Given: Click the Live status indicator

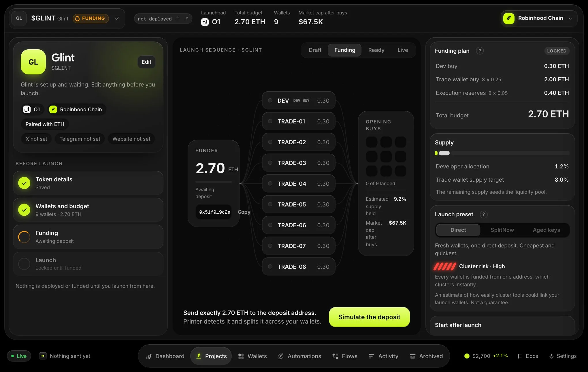Looking at the screenshot, I should [x=19, y=356].
